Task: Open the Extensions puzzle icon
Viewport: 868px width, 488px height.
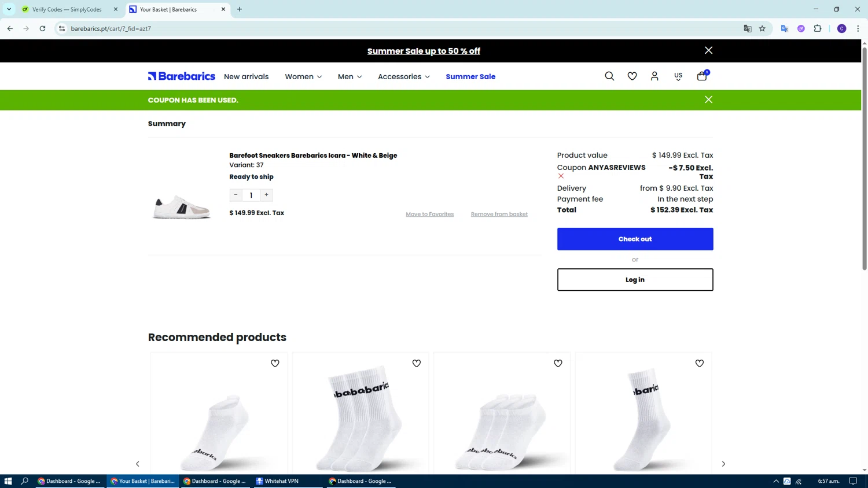Action: 818,28
